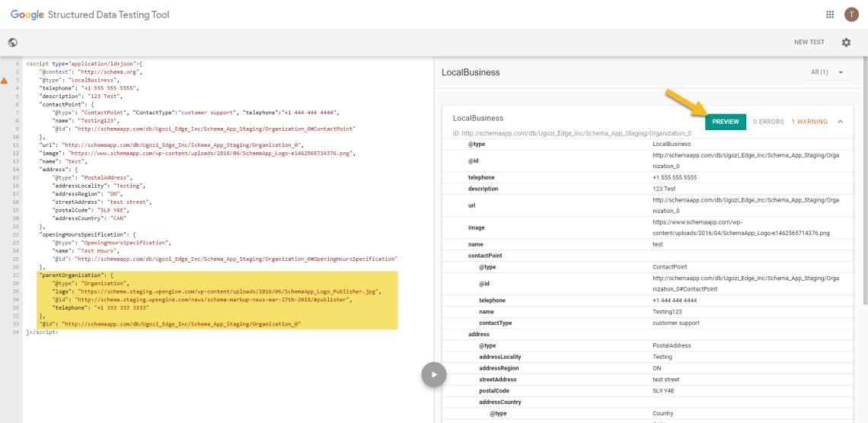Screen dimensions: 868x423
Task: Open the user account avatar
Action: (851, 14)
